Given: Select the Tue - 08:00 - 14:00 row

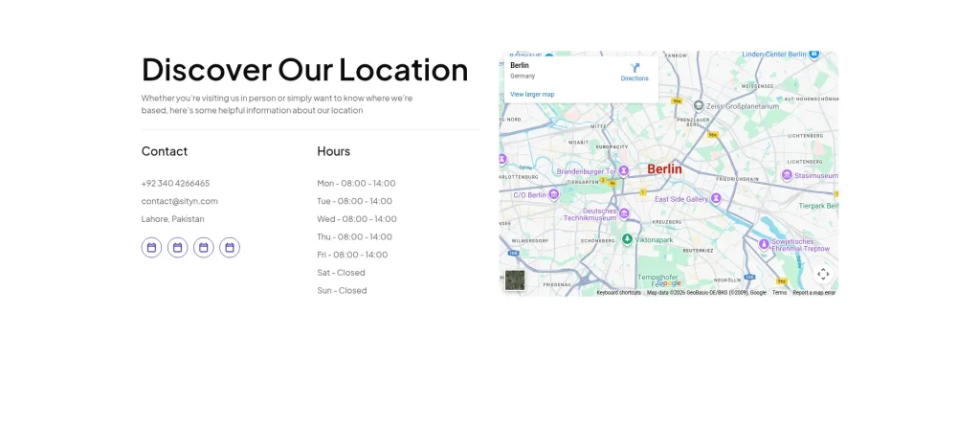Looking at the screenshot, I should tap(354, 201).
